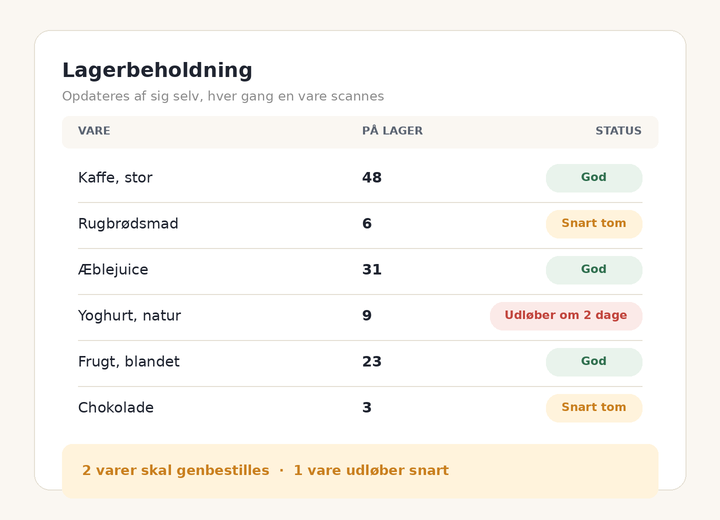The height and width of the screenshot is (520, 720).
Task: Click the 1 vare udløber snart notice
Action: pyautogui.click(x=371, y=471)
